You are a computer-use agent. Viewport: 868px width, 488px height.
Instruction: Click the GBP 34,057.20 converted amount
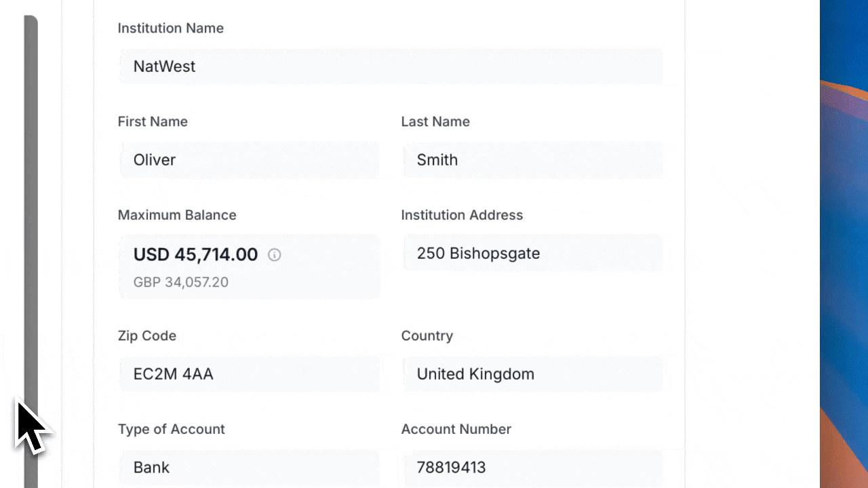point(180,282)
